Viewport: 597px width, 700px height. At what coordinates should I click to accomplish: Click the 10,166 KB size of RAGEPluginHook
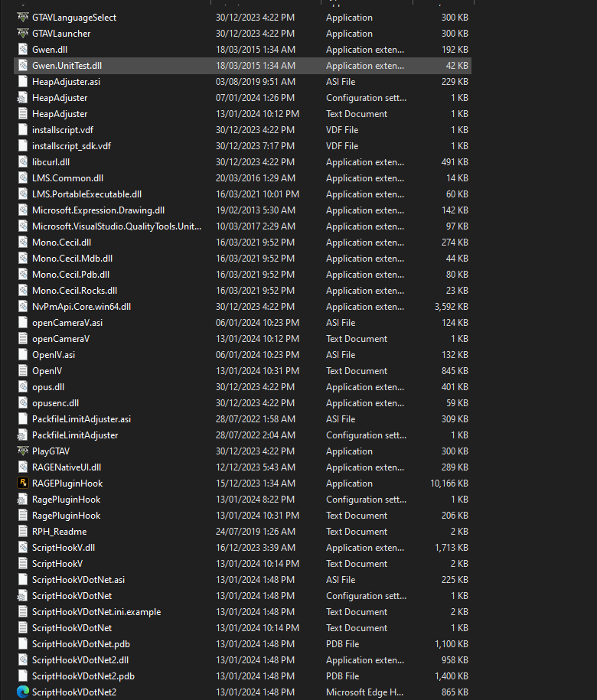click(x=449, y=483)
